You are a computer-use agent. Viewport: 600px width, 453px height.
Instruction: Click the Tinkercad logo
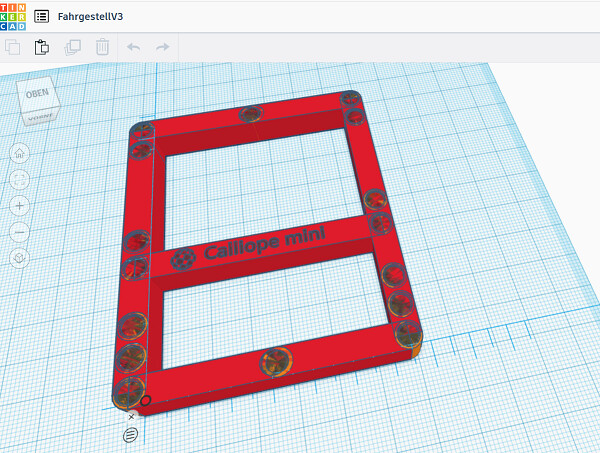13,17
